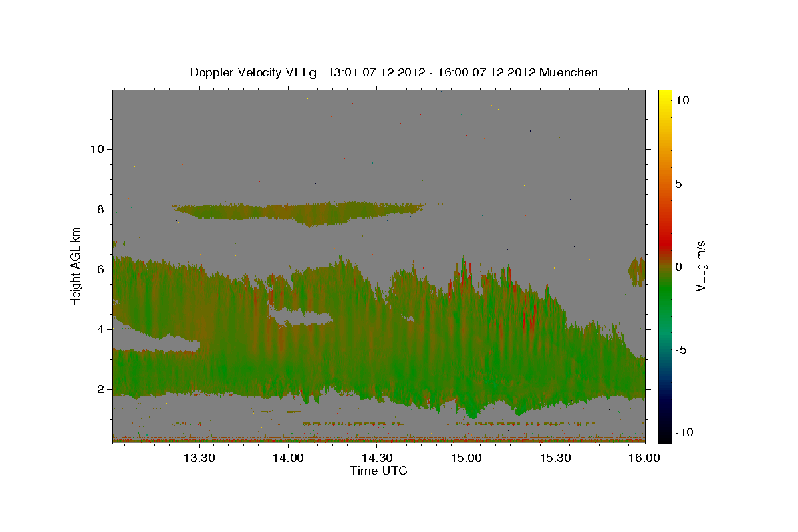
Task: Click the 14:00 time tick label
Action: (x=289, y=458)
